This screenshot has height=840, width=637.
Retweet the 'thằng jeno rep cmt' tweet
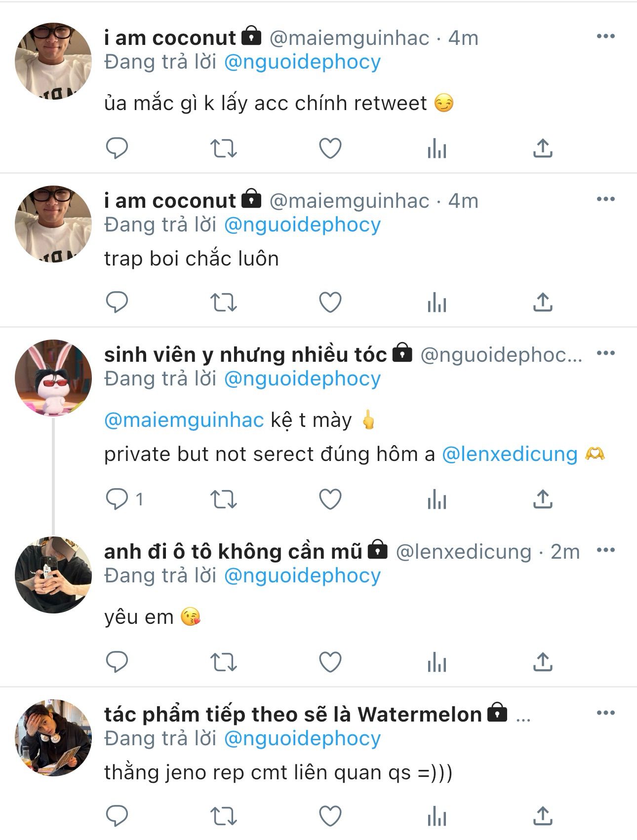pos(224,816)
